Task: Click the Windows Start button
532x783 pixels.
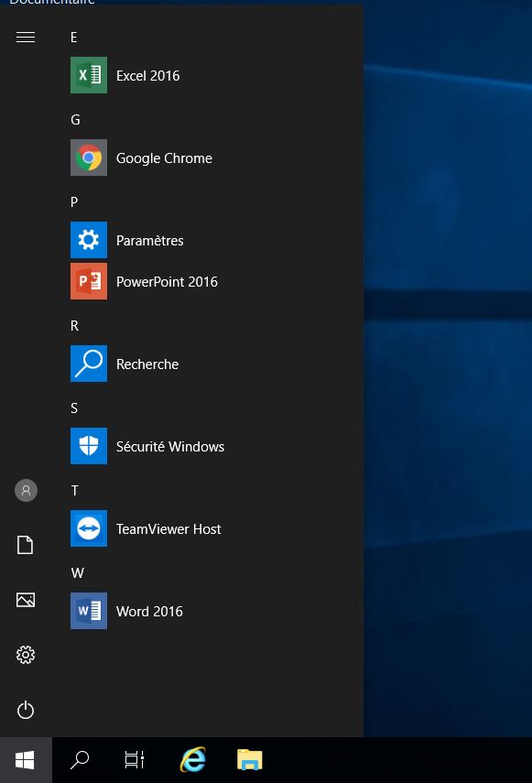Action: point(26,760)
